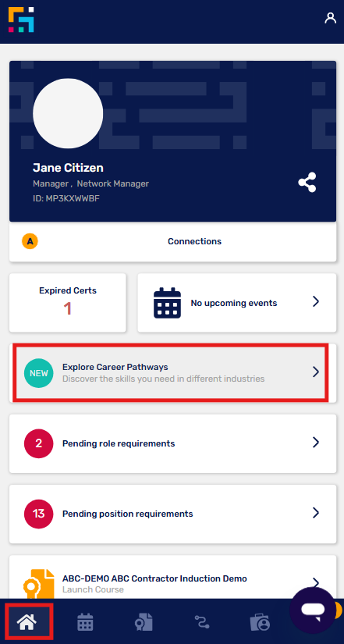Share Jane Citizen's profile
Viewport: 344px width, 644px height.
[x=307, y=183]
